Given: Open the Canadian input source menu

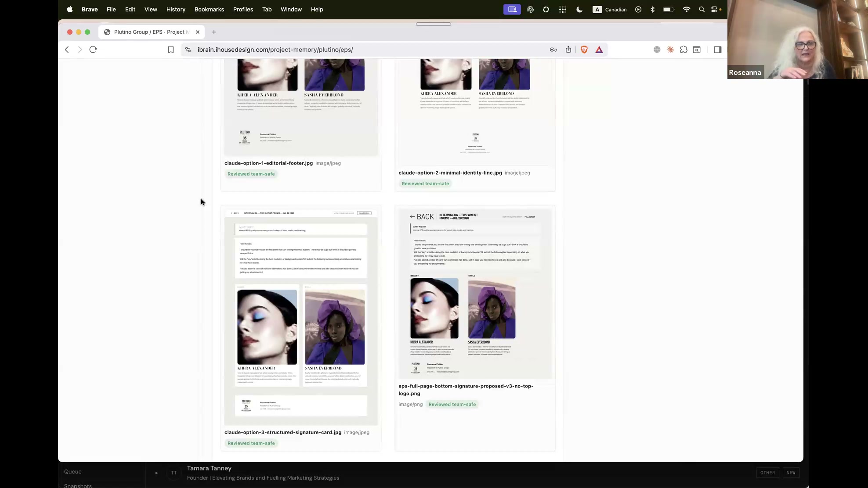Looking at the screenshot, I should 610,9.
